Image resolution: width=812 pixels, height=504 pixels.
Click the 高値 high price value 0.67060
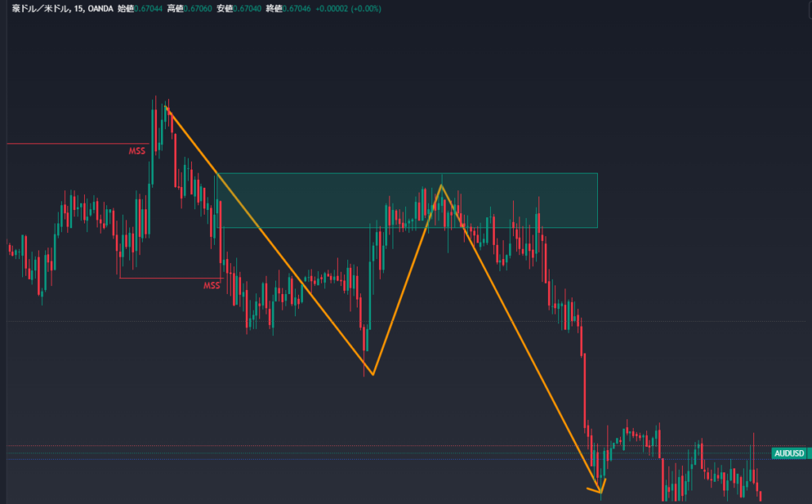[x=198, y=9]
